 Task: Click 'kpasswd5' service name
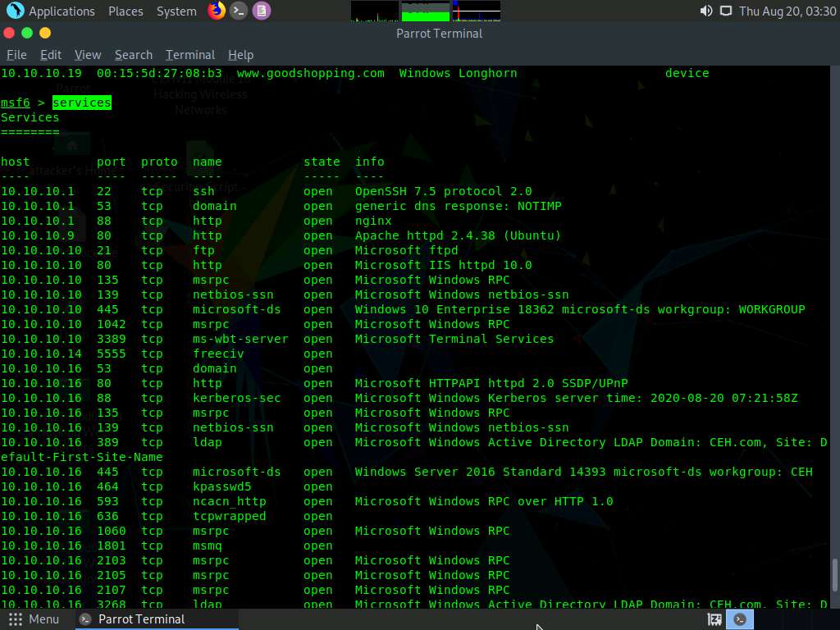click(221, 486)
